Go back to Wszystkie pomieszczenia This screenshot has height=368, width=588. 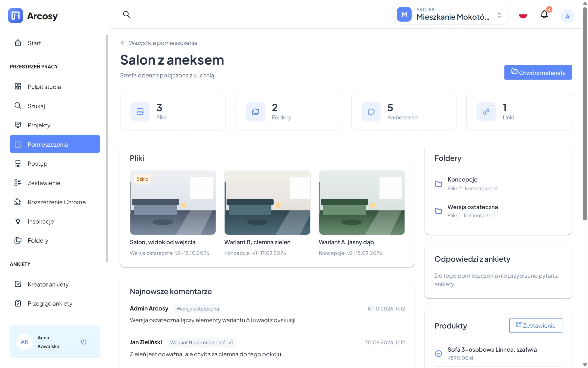click(159, 43)
